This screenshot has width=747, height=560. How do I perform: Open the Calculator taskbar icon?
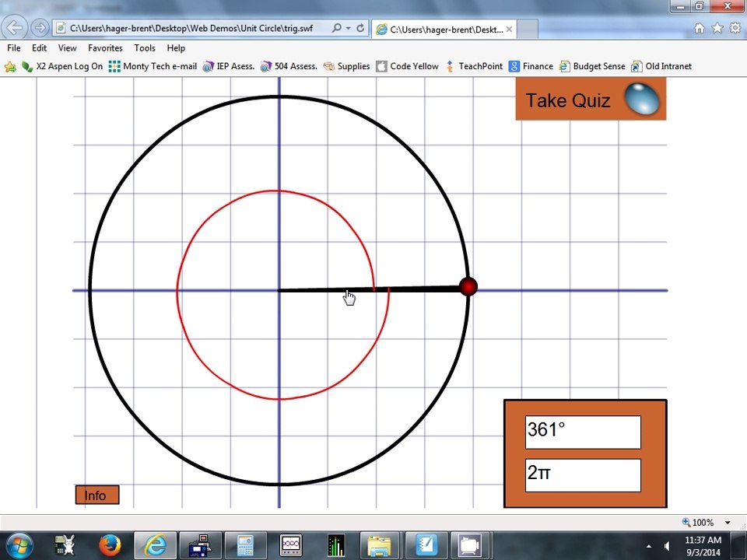coord(245,546)
